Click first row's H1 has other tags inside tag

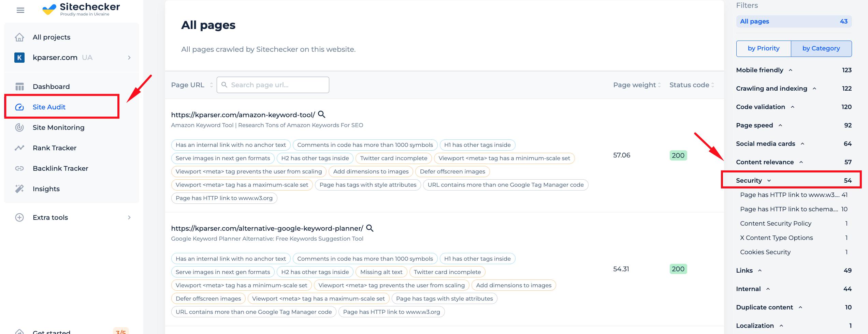[477, 145]
